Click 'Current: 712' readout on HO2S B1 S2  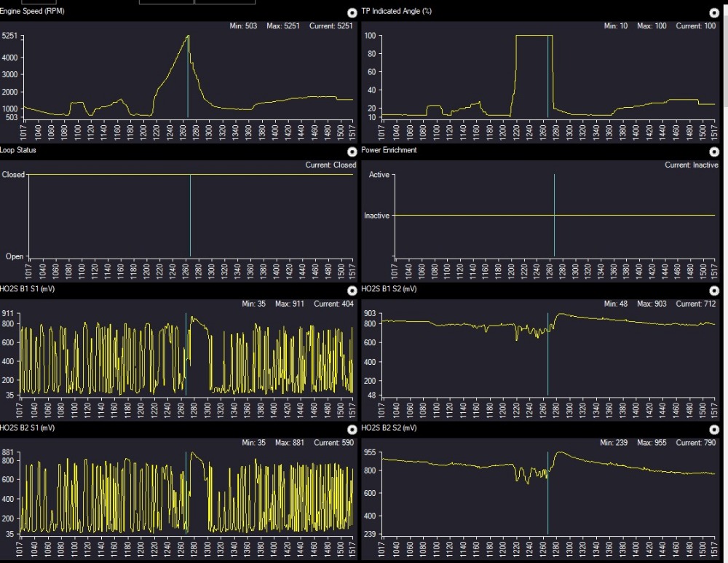tap(697, 304)
